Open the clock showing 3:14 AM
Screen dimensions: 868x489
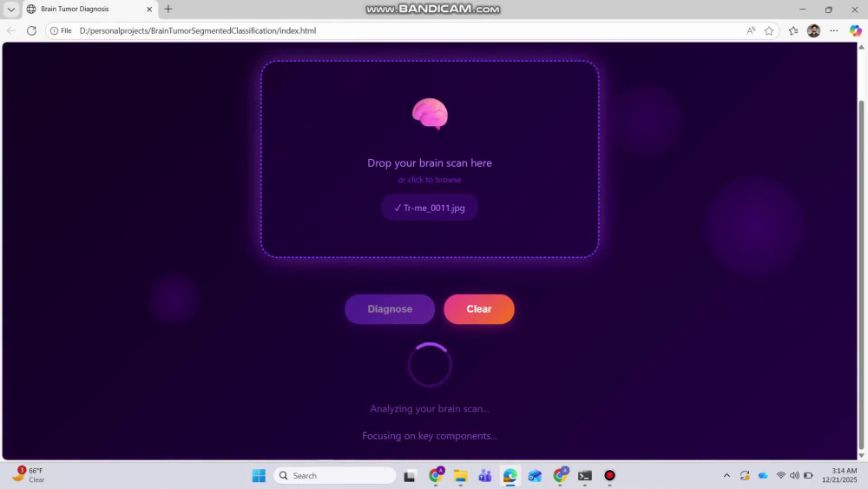839,475
